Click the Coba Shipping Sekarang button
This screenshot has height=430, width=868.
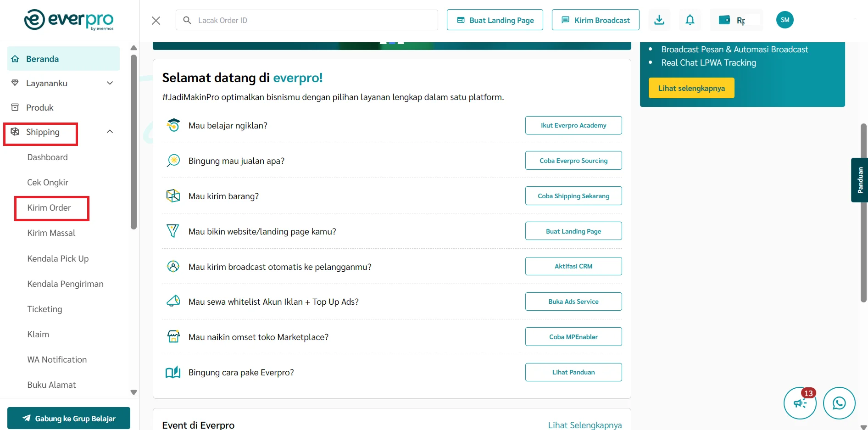coord(573,195)
